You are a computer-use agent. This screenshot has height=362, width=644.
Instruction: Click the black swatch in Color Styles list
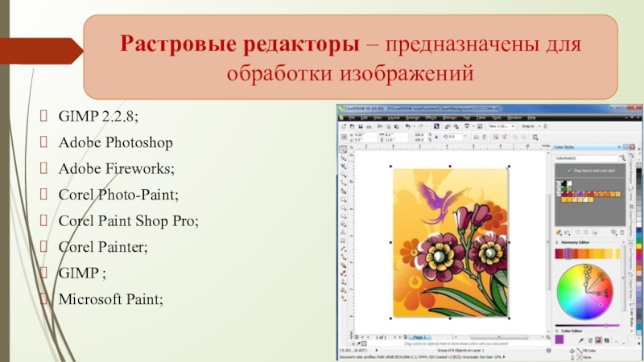click(564, 183)
